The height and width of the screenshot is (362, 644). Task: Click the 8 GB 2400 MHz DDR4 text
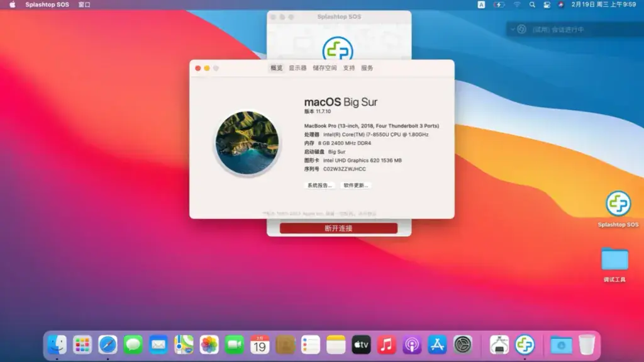(x=344, y=143)
